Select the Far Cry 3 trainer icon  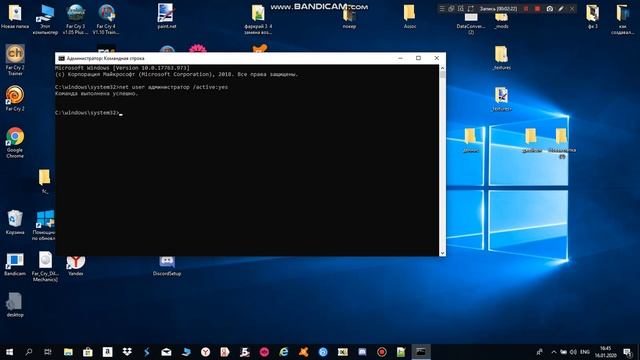[x=76, y=19]
